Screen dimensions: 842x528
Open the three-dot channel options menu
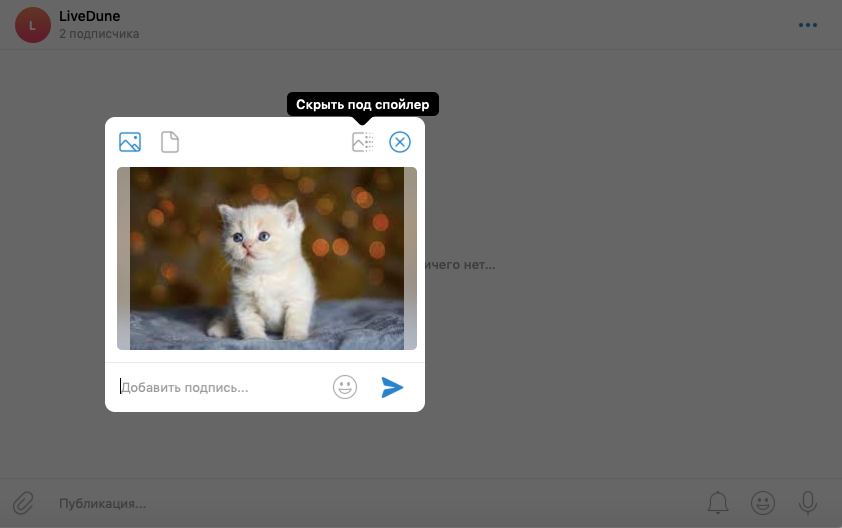[x=808, y=25]
